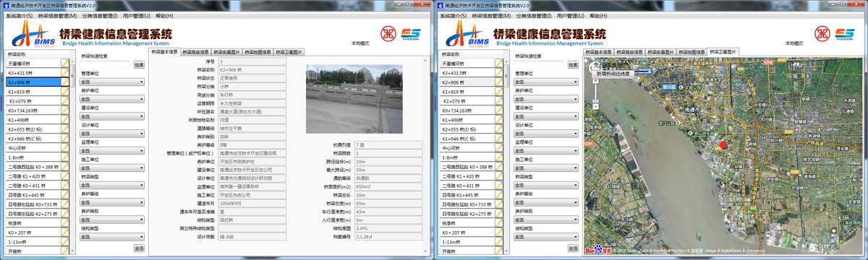Click edit pencil icon beside K1+406桥 in left window

[x=65, y=120]
